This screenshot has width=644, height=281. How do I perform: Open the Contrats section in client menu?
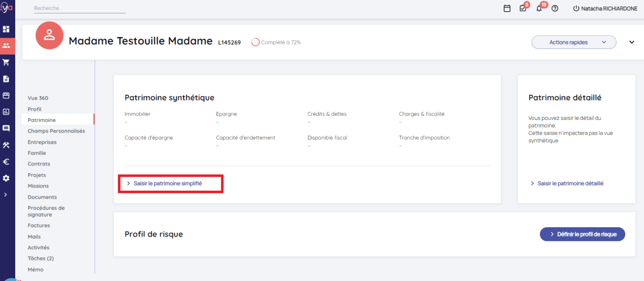click(39, 164)
